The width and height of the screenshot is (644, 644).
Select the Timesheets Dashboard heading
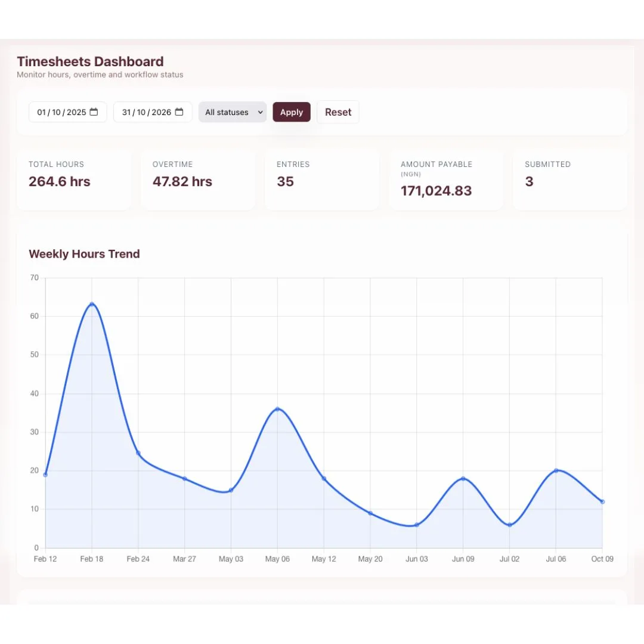pos(91,61)
